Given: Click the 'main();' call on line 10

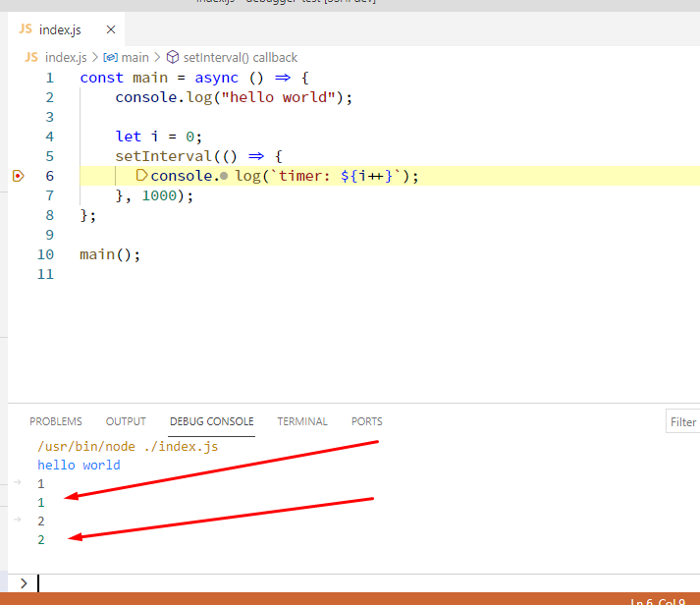Looking at the screenshot, I should (110, 255).
